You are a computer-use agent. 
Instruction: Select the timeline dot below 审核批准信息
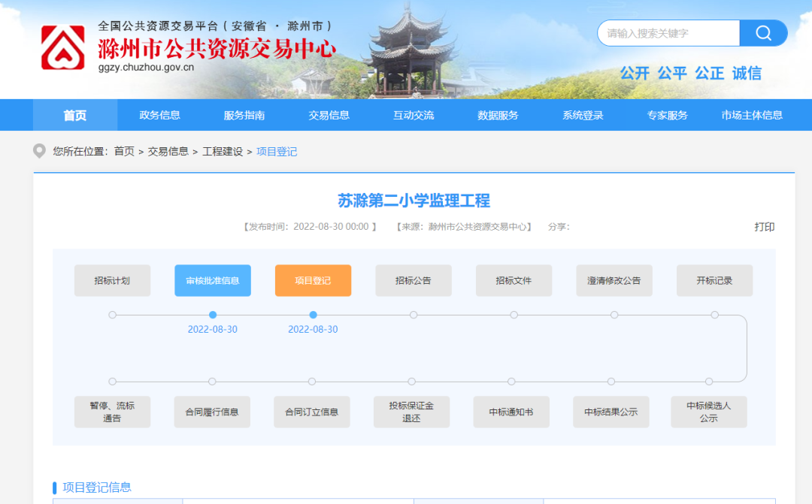tap(213, 316)
